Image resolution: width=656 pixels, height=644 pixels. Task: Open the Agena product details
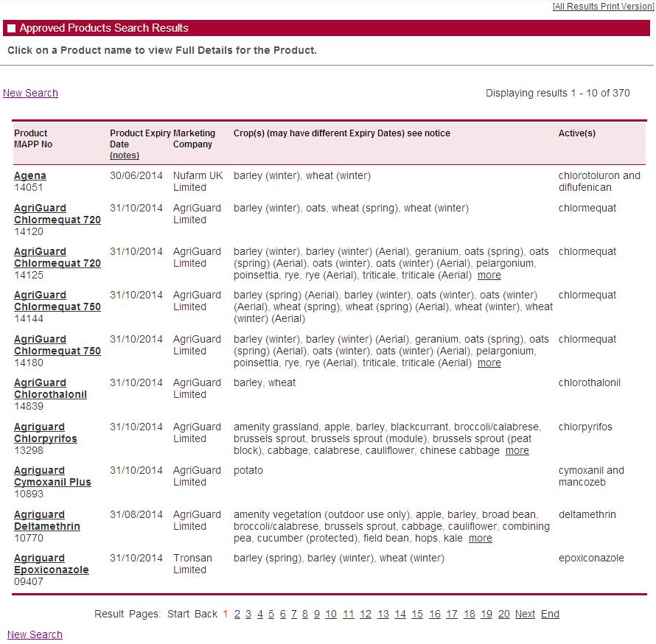click(x=30, y=175)
